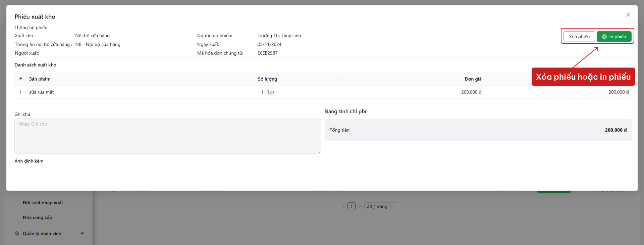Expand the Quản lý nhân viên chevron
644x245 pixels.
(82, 234)
